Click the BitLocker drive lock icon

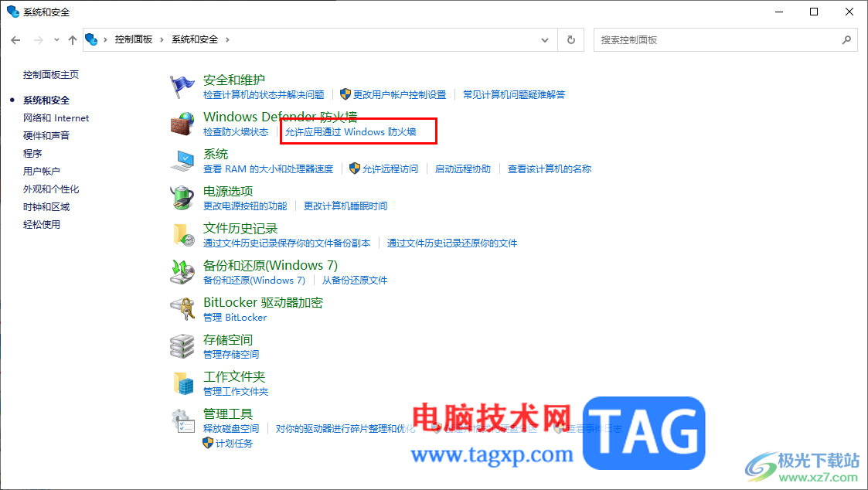tap(182, 309)
